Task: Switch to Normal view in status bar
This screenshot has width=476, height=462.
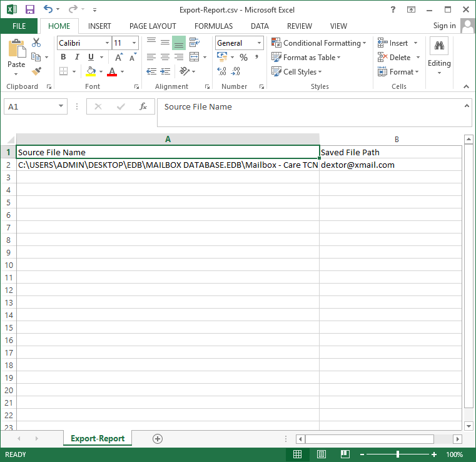Action: point(298,454)
